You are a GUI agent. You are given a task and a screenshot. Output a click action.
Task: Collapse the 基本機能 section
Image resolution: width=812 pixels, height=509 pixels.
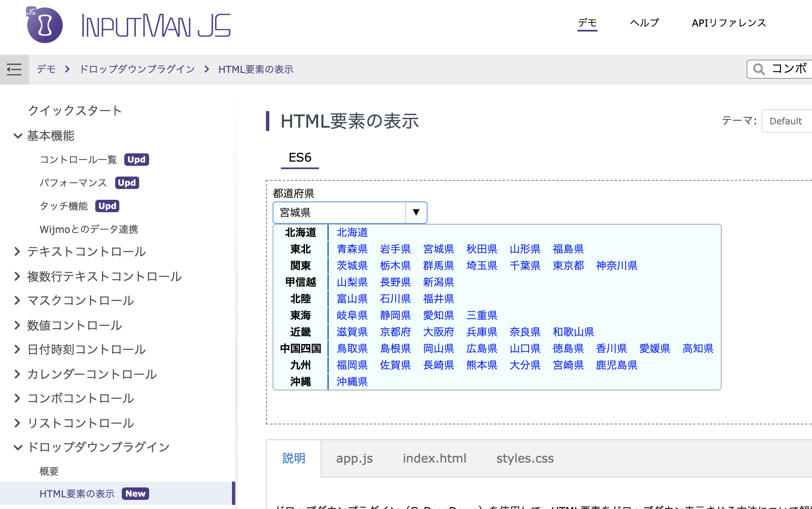(18, 136)
